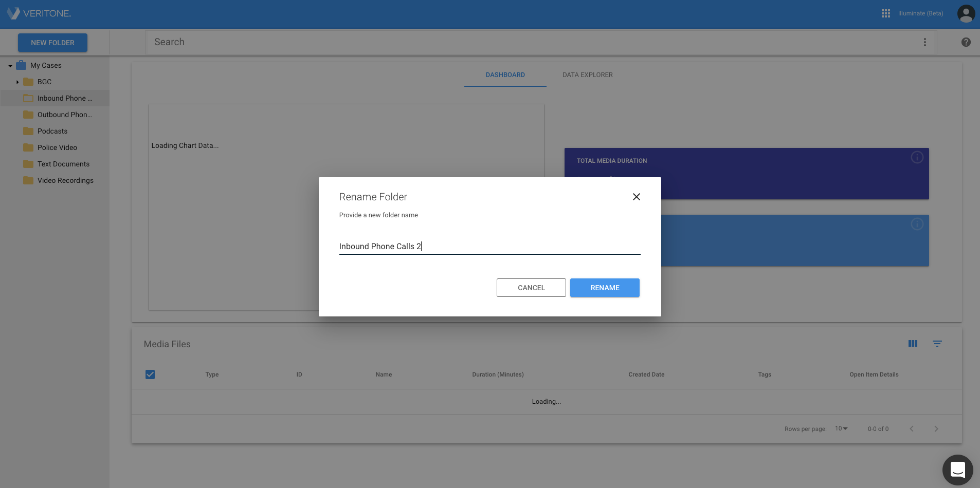This screenshot has height=488, width=980.
Task: Open the filter icon in Media Files panel
Action: tap(938, 343)
